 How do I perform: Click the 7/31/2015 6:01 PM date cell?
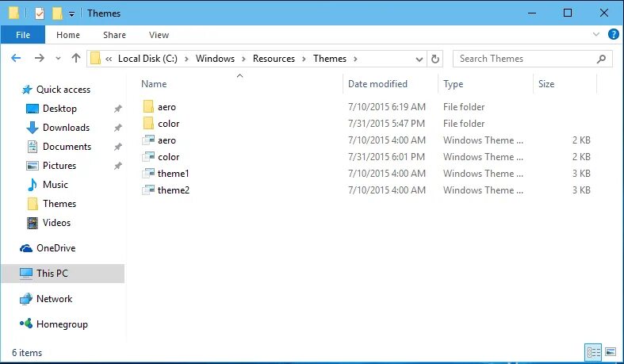386,157
